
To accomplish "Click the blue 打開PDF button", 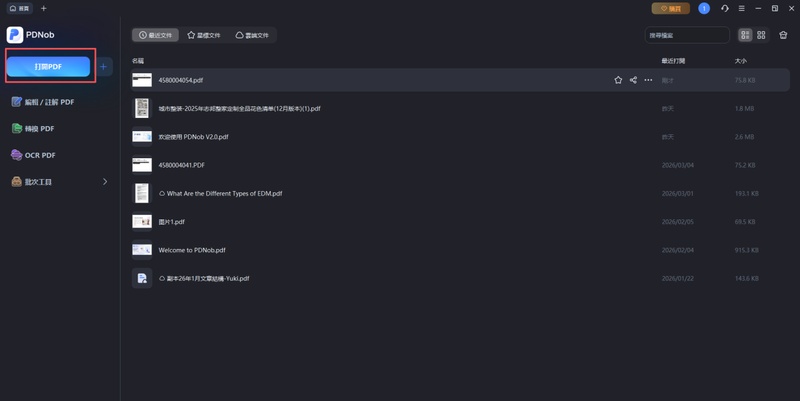I will (48, 67).
